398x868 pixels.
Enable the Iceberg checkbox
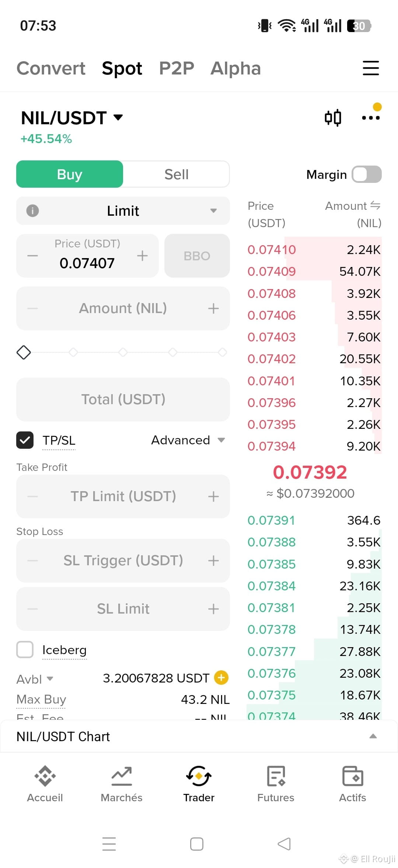point(25,650)
